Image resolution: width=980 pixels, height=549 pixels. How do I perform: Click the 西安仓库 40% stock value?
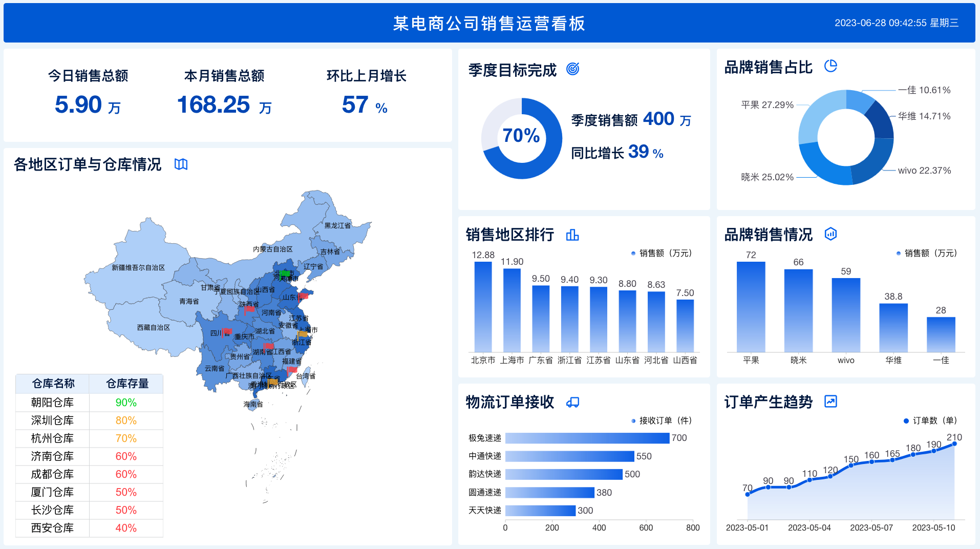click(126, 528)
